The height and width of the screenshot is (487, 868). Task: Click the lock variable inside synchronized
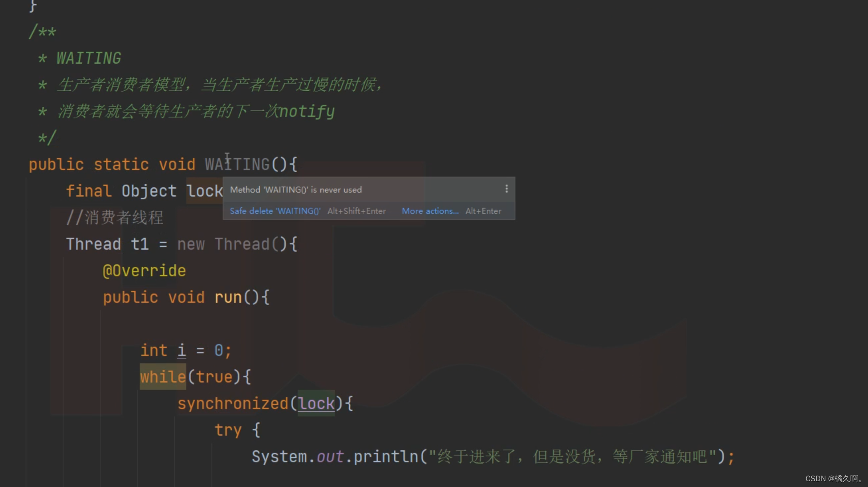[x=316, y=404]
